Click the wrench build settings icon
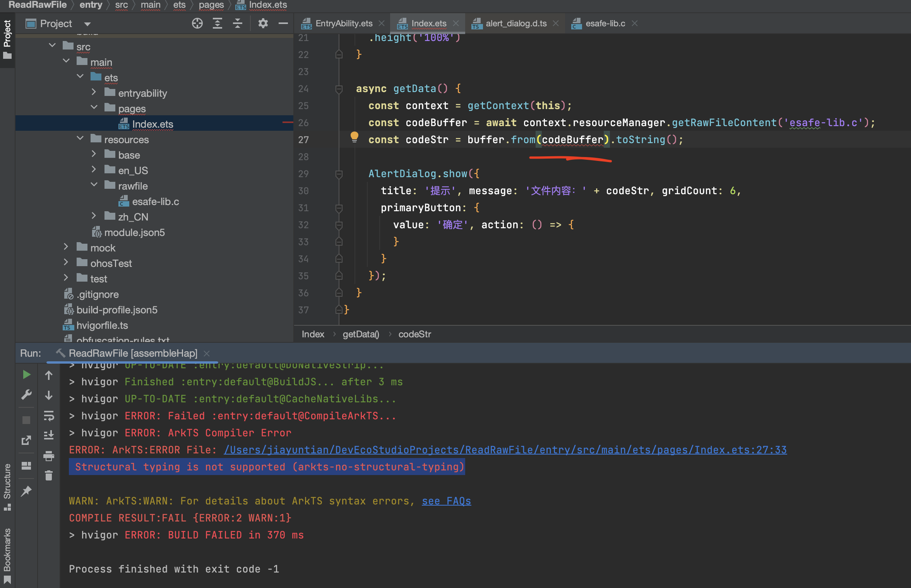Viewport: 911px width, 588px height. 26,395
